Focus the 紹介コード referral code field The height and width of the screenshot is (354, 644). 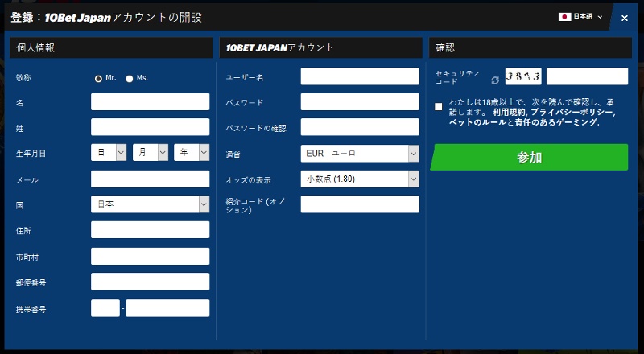(360, 204)
